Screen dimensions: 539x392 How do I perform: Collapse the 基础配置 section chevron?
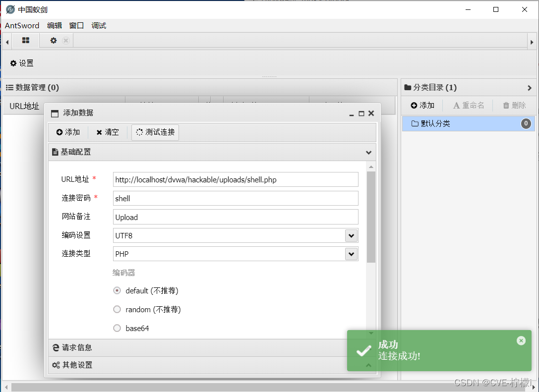point(368,152)
